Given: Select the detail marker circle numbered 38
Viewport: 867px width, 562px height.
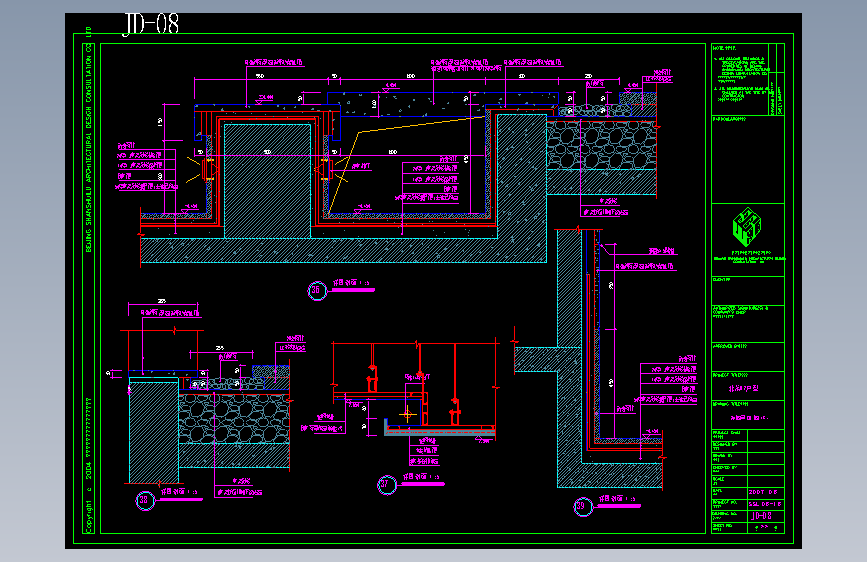Looking at the screenshot, I should pos(145,501).
